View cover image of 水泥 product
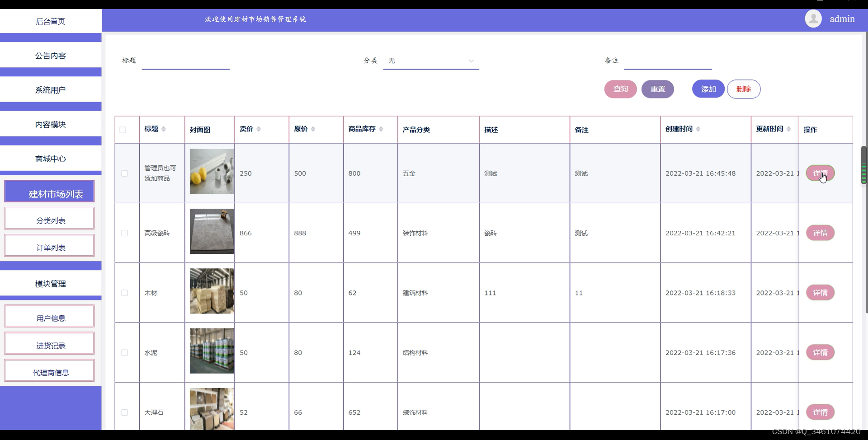The image size is (868, 440). tap(212, 351)
